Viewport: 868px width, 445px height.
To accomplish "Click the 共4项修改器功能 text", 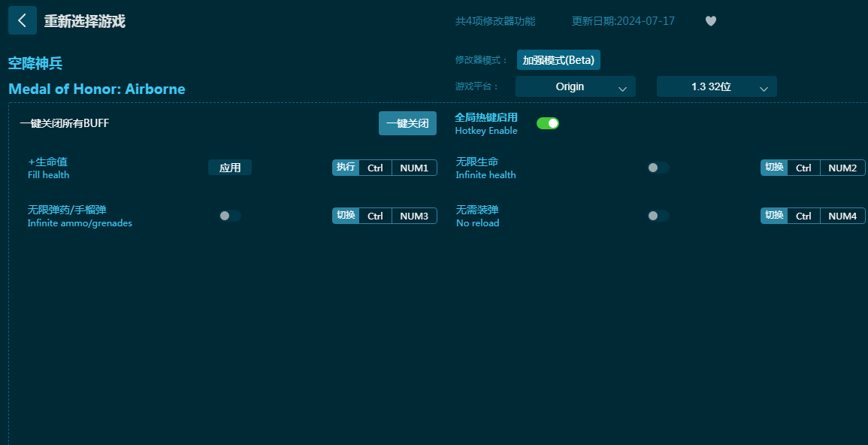I will coord(495,21).
